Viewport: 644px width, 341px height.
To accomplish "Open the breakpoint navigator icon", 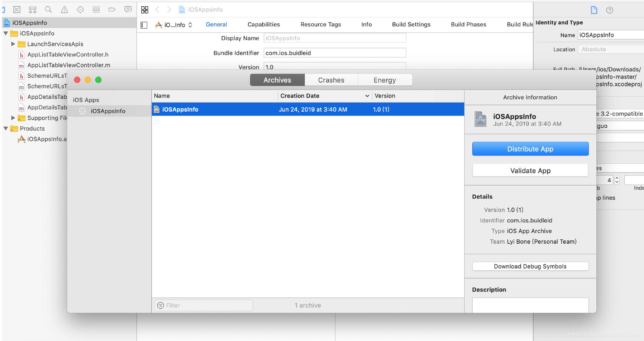I will tap(112, 10).
